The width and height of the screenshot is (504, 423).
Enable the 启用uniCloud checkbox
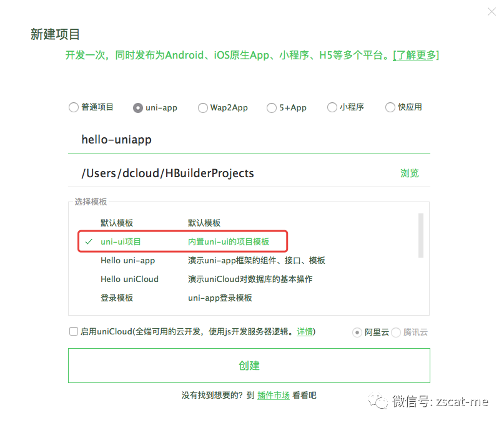(x=73, y=331)
